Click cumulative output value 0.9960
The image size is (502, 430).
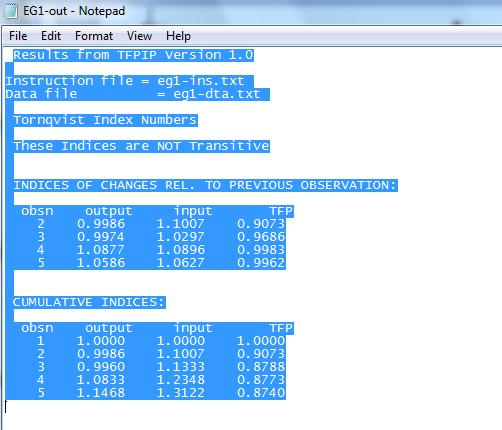pyautogui.click(x=101, y=367)
